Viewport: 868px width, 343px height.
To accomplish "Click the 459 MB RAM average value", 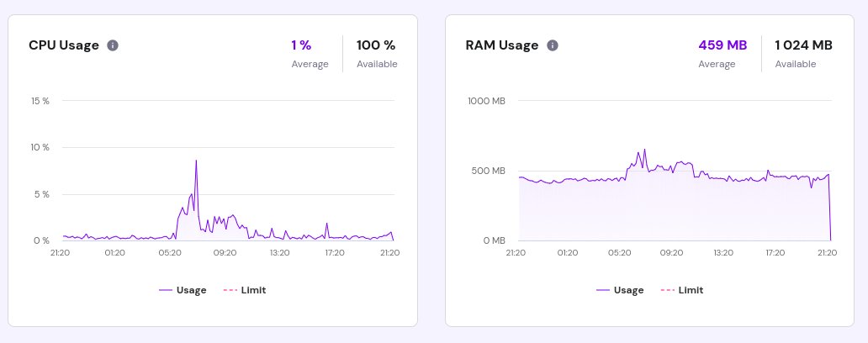I will (x=723, y=45).
